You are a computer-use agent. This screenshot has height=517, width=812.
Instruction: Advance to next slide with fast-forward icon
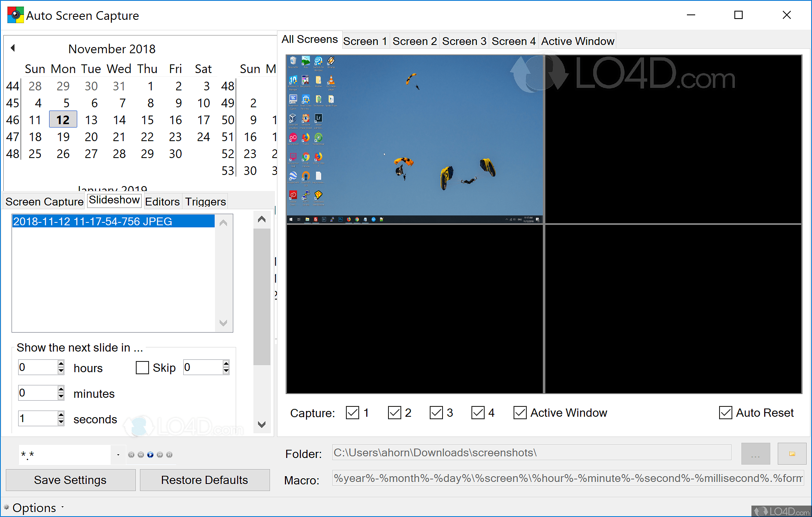[x=160, y=455]
